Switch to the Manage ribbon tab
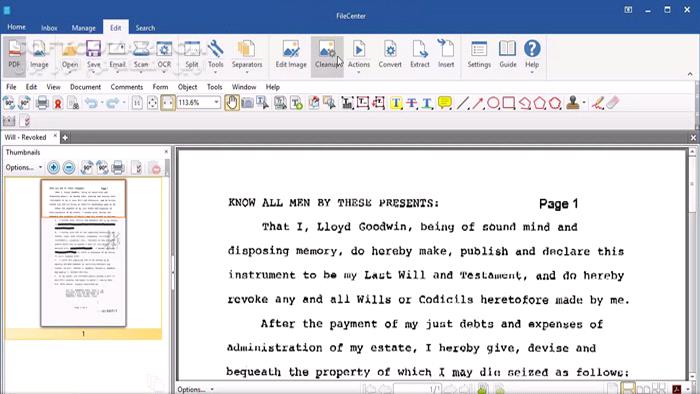This screenshot has width=700, height=394. [83, 28]
